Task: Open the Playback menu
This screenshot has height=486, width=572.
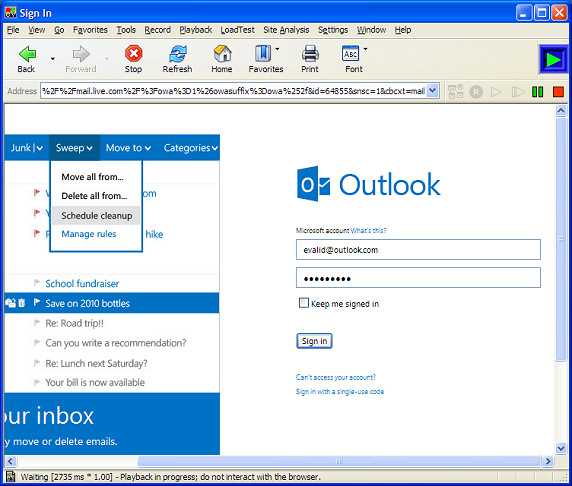Action: pyautogui.click(x=196, y=30)
